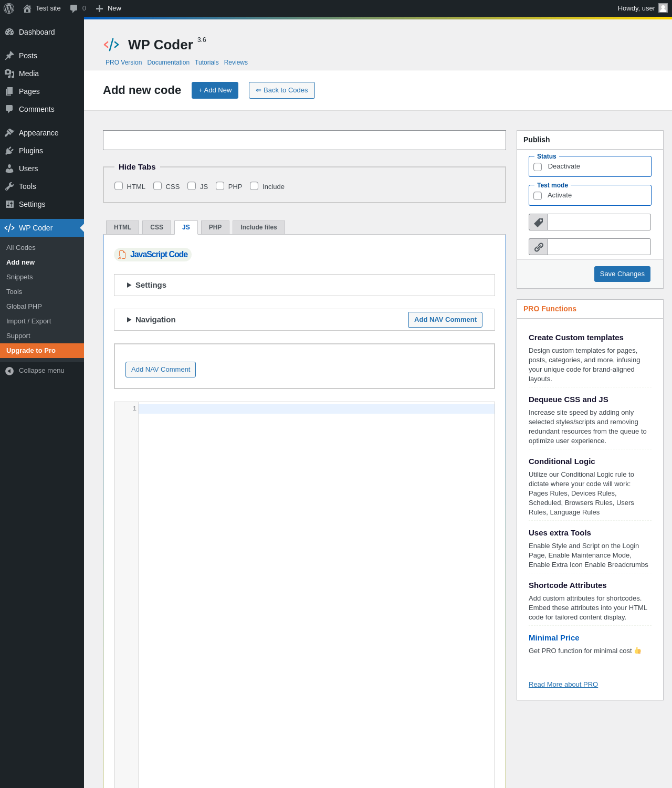Viewport: 672px width, 788px height.
Task: Switch to the PHP tab
Action: [x=215, y=227]
